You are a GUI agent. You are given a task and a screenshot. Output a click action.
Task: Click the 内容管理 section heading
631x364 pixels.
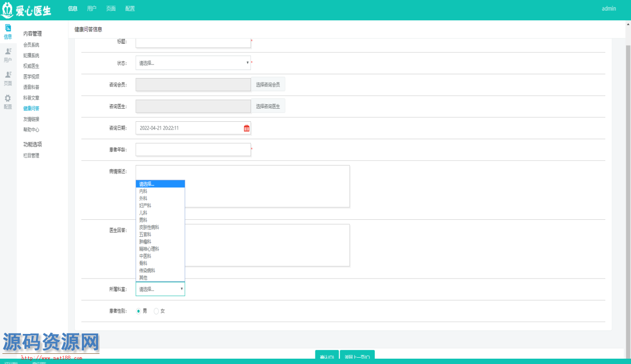(33, 34)
